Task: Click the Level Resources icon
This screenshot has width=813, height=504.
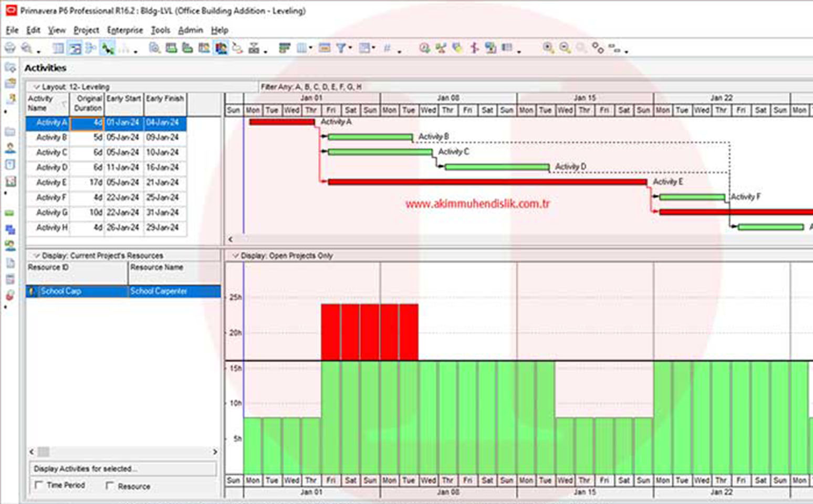Action: point(441,48)
